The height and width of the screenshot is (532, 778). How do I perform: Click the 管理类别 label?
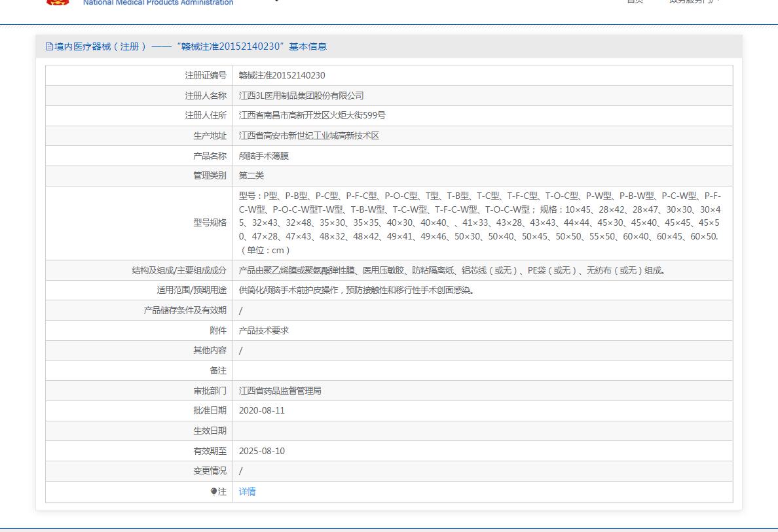click(x=210, y=175)
